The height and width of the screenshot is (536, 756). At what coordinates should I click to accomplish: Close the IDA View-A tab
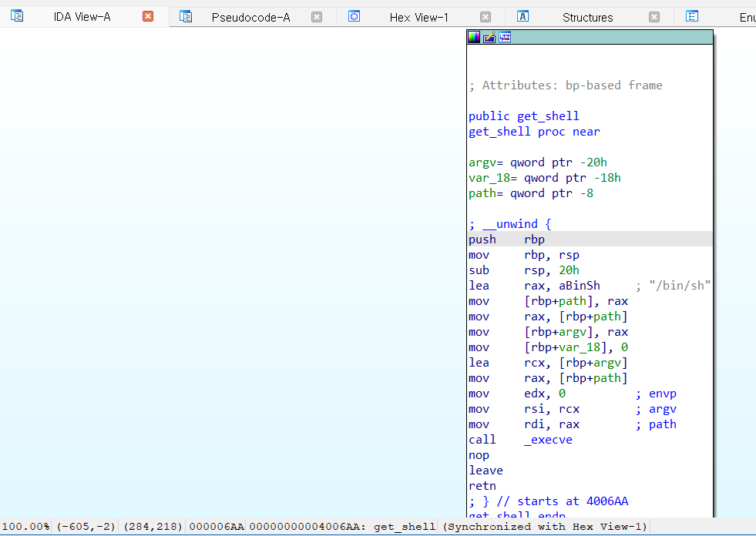[148, 17]
